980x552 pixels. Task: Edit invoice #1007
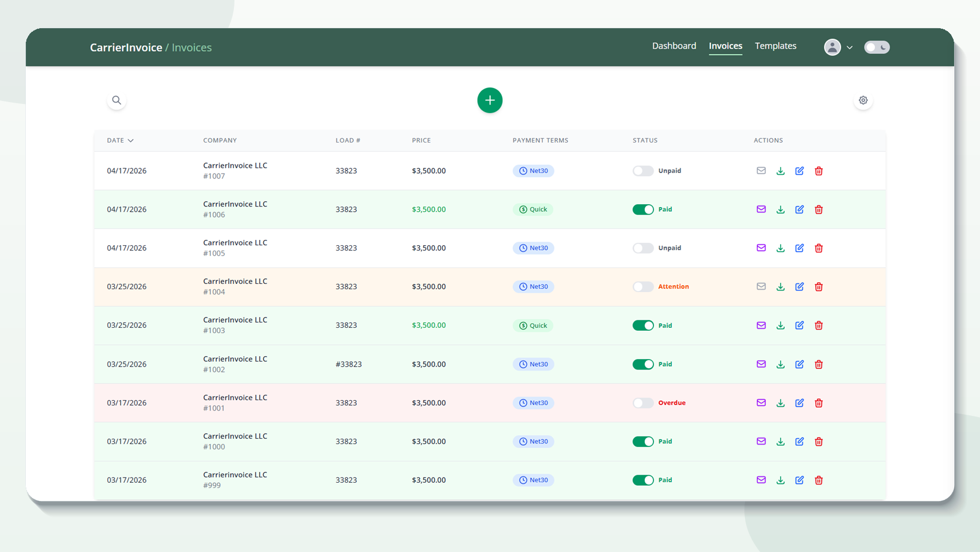(799, 171)
